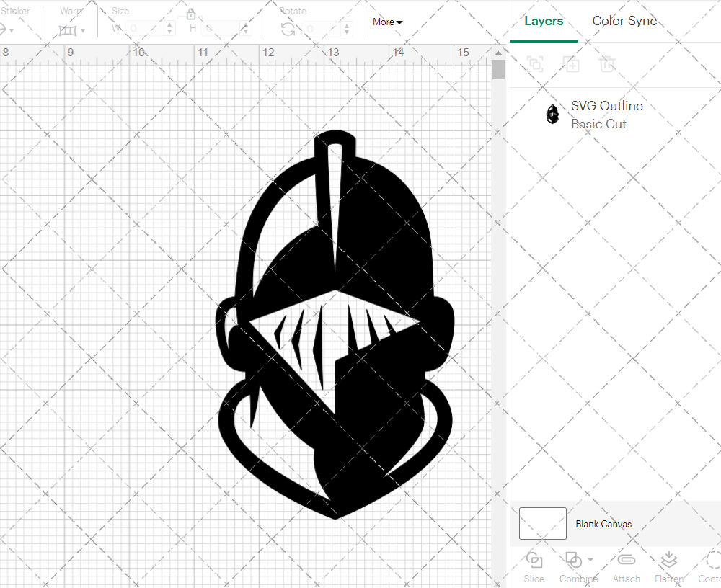Select the Layers tab

[544, 21]
